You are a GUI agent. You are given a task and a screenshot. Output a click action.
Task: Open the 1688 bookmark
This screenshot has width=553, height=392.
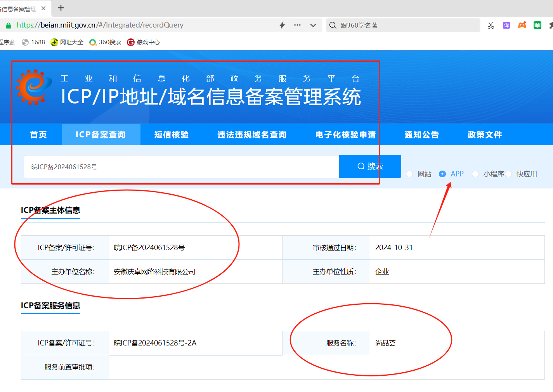(x=33, y=42)
